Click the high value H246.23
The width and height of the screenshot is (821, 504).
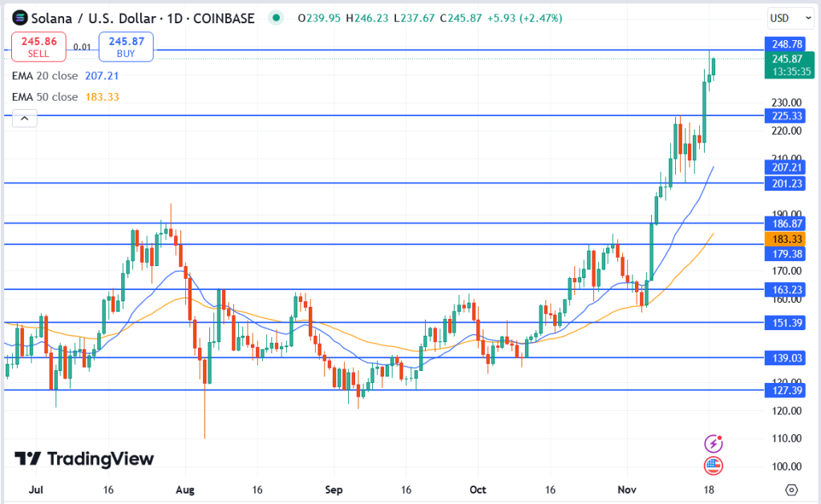coord(367,18)
